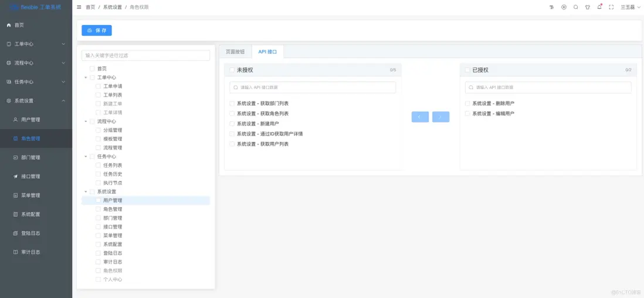Toggle the hamburger sidebar collapse icon
The image size is (644, 298).
click(x=79, y=7)
